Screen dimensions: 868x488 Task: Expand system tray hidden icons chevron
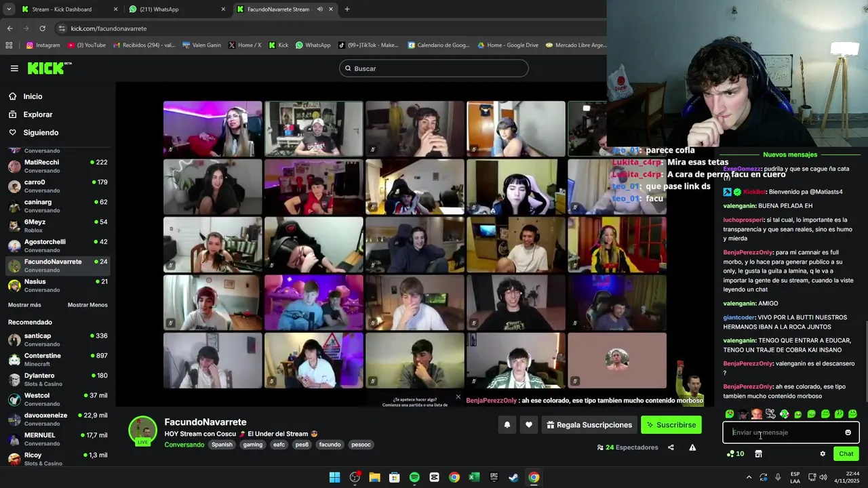(749, 477)
